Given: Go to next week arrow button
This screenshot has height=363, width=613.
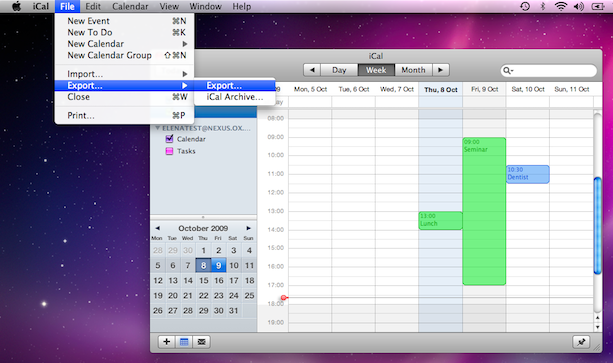Looking at the screenshot, I should tap(441, 70).
